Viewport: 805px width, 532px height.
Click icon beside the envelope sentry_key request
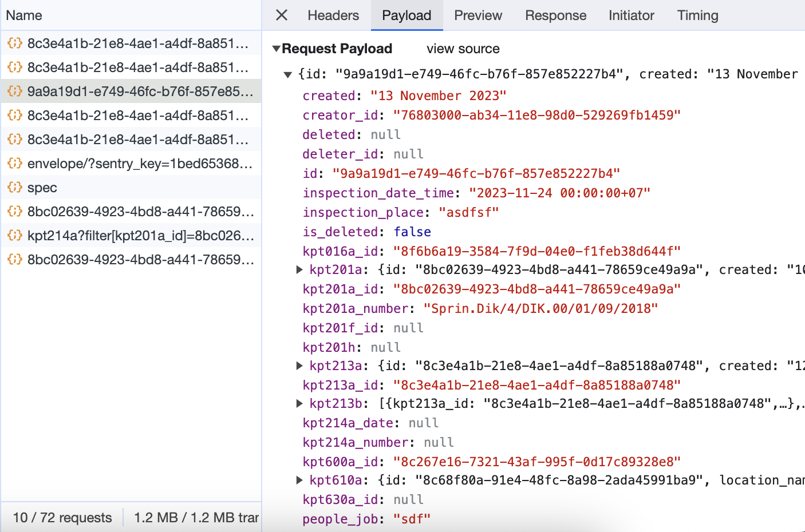15,164
